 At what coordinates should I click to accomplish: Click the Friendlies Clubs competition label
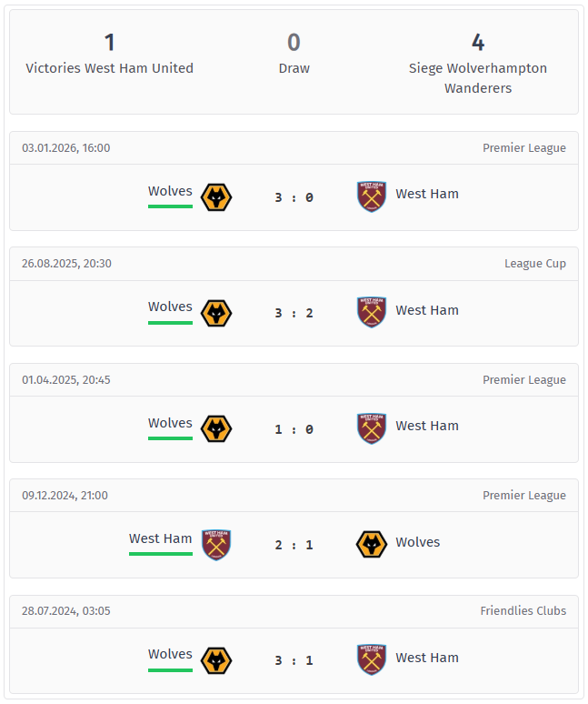[523, 611]
